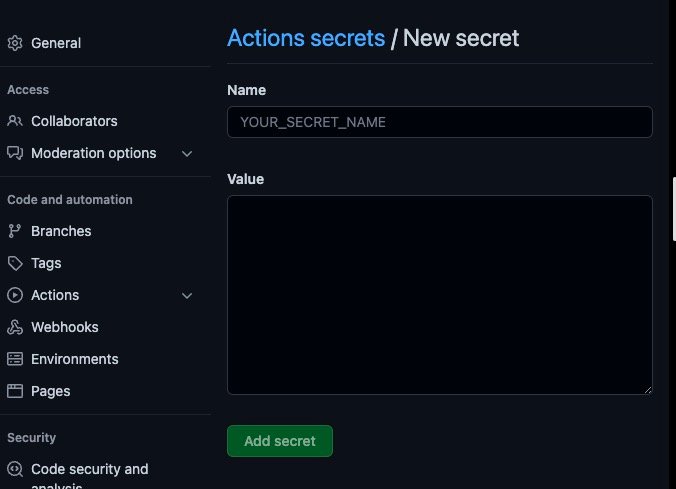Click the Tags label icon

[15, 263]
